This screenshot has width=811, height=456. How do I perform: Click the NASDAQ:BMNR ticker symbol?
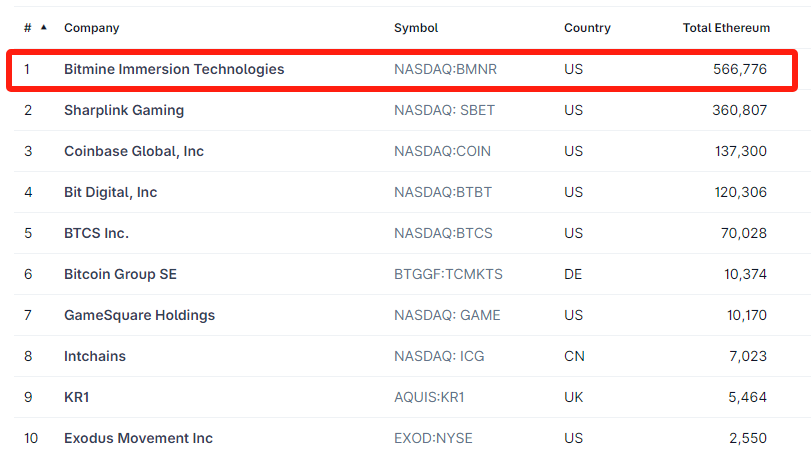tap(443, 69)
